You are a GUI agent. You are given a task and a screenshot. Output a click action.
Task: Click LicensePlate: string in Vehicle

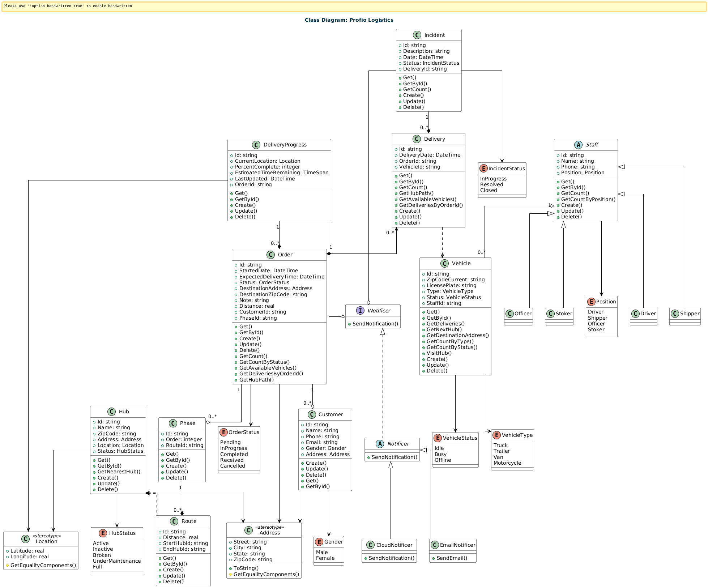[451, 285]
